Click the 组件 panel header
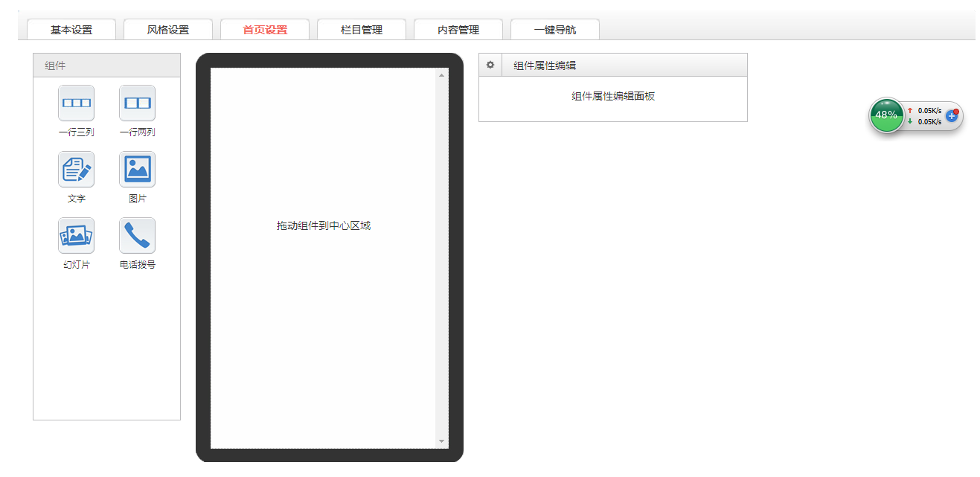980x477 pixels. (106, 65)
